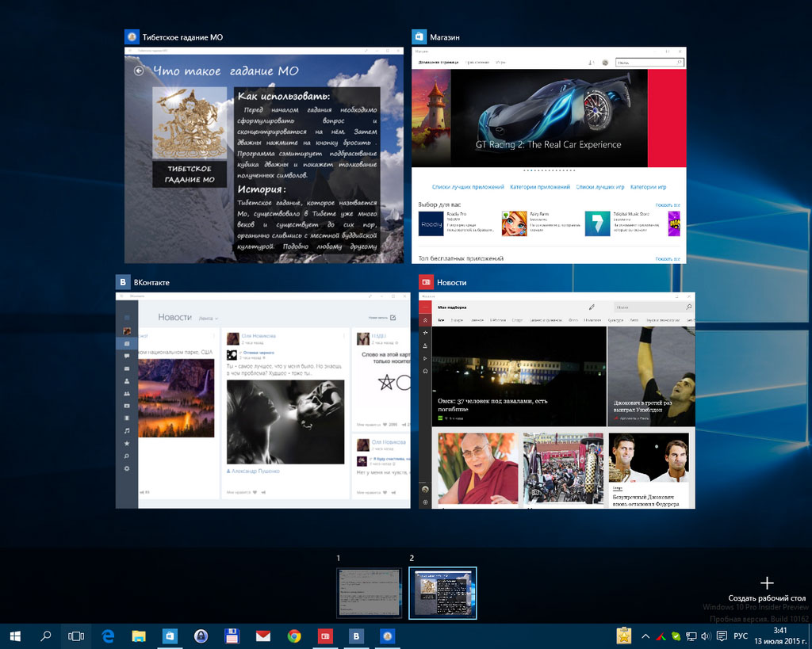The height and width of the screenshot is (649, 812).
Task: Open the Store taskbar icon
Action: tap(170, 636)
